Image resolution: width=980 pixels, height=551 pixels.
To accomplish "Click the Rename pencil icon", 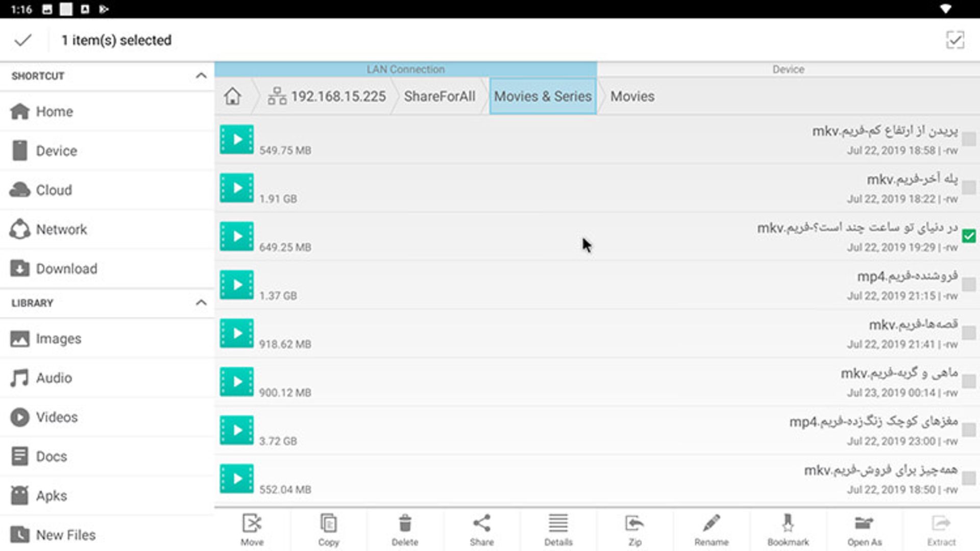I will click(x=711, y=529).
